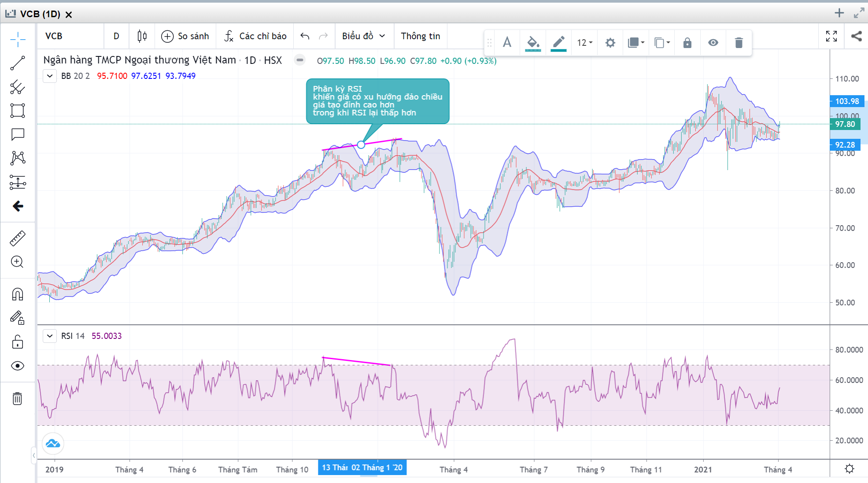The height and width of the screenshot is (483, 868).
Task: Change background fill color of callout
Action: click(x=533, y=43)
